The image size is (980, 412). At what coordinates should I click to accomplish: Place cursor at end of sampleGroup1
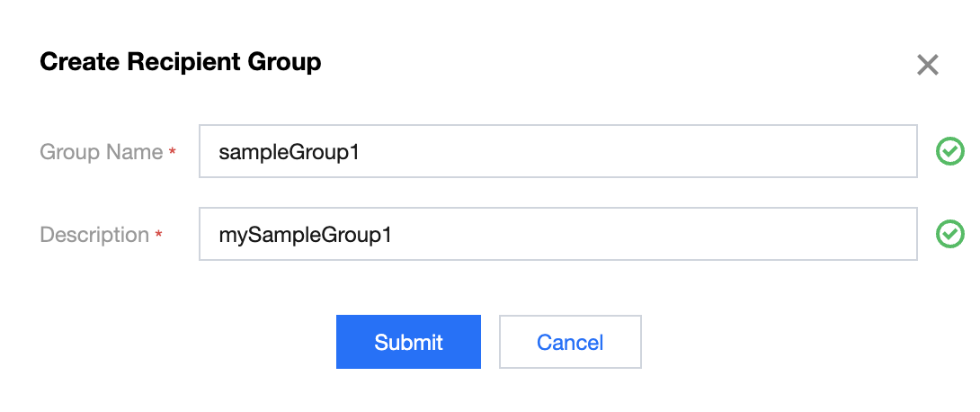point(361,152)
